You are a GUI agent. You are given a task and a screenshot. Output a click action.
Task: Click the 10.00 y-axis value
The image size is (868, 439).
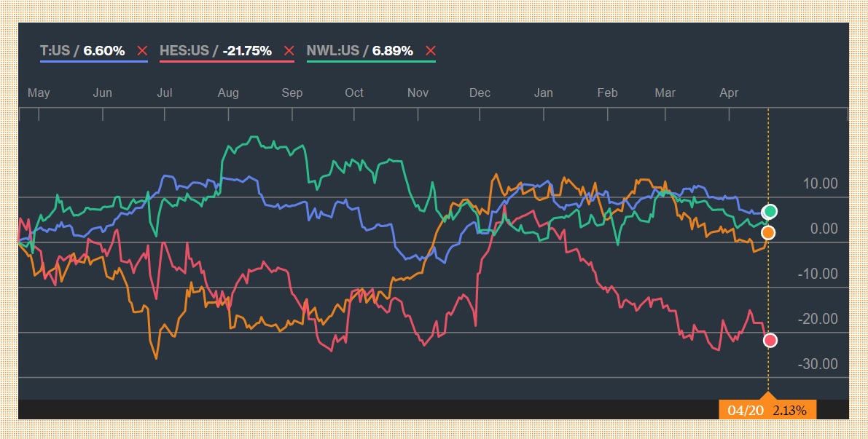point(820,184)
